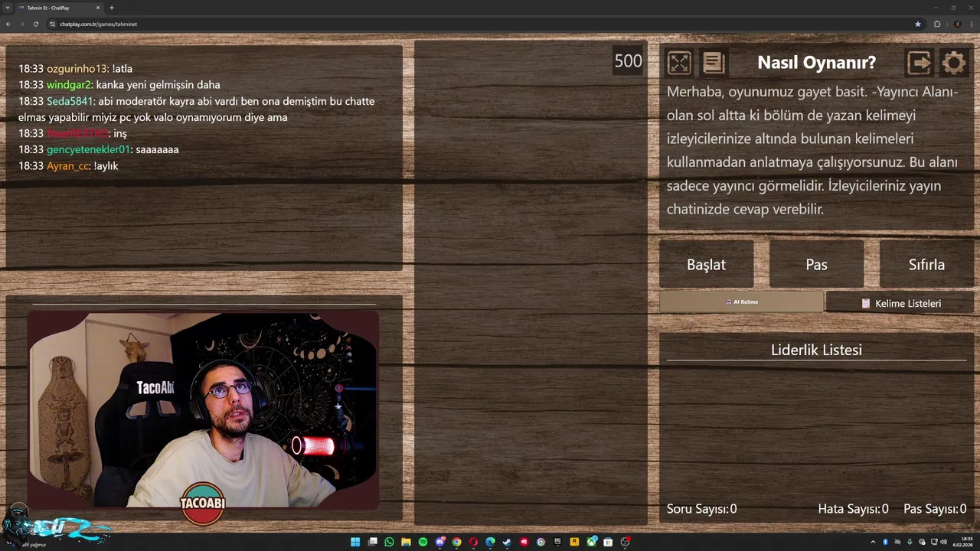The width and height of the screenshot is (980, 551).
Task: Close the Tahmin Et - ChatPlay tab
Action: point(98,8)
